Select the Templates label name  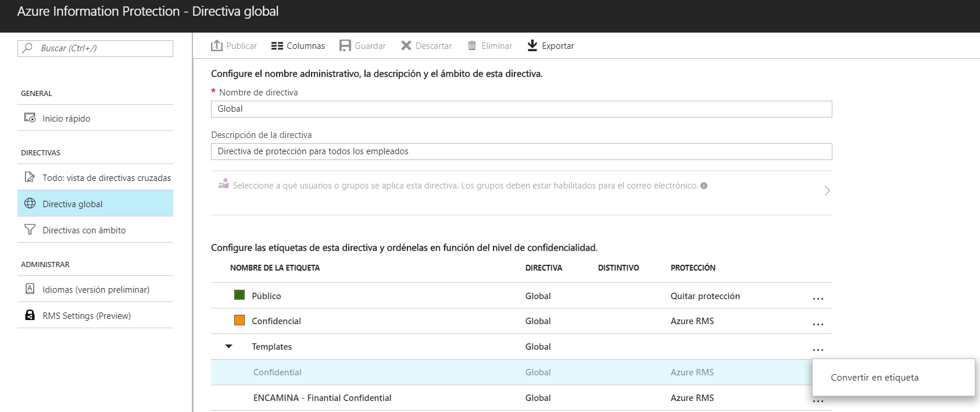(271, 346)
